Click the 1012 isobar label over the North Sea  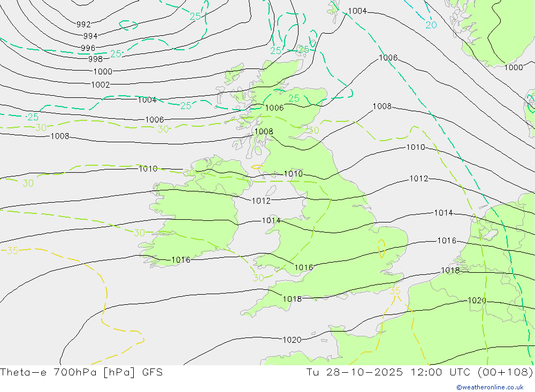419,179
